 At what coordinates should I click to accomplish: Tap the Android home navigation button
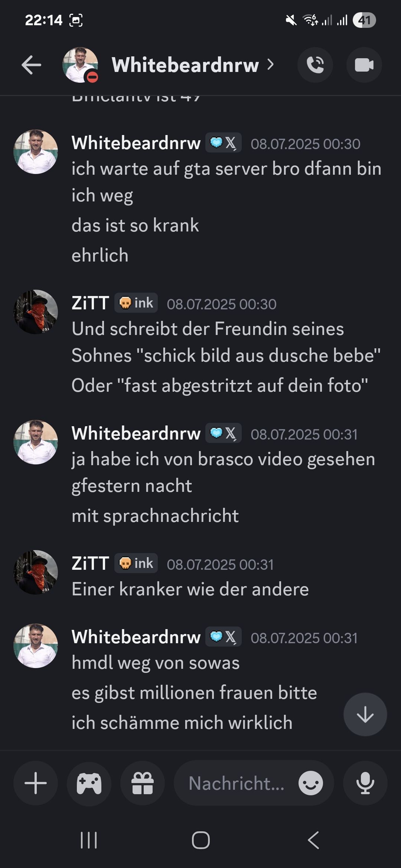[x=201, y=840]
